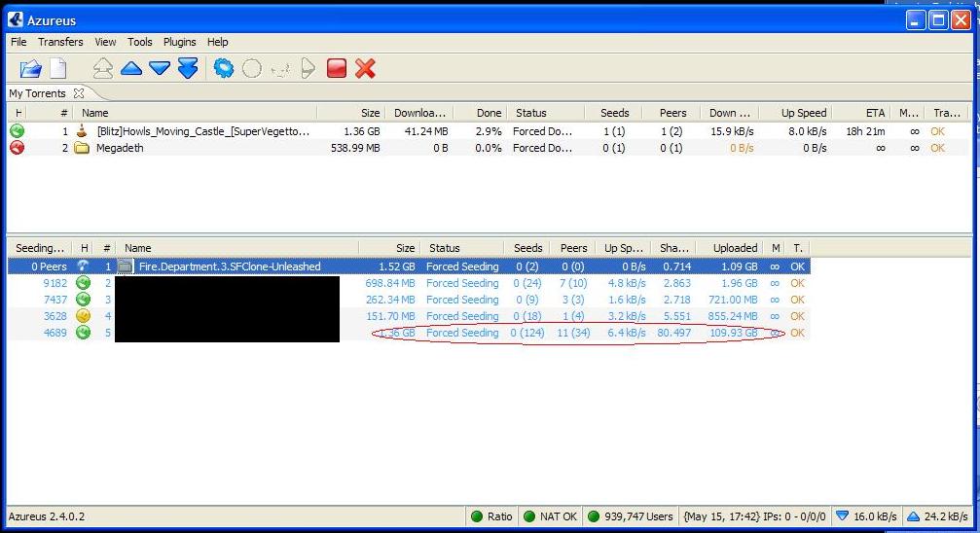
Task: Click green health icon of Howls_Moving_Castle torrent
Action: pos(17,130)
